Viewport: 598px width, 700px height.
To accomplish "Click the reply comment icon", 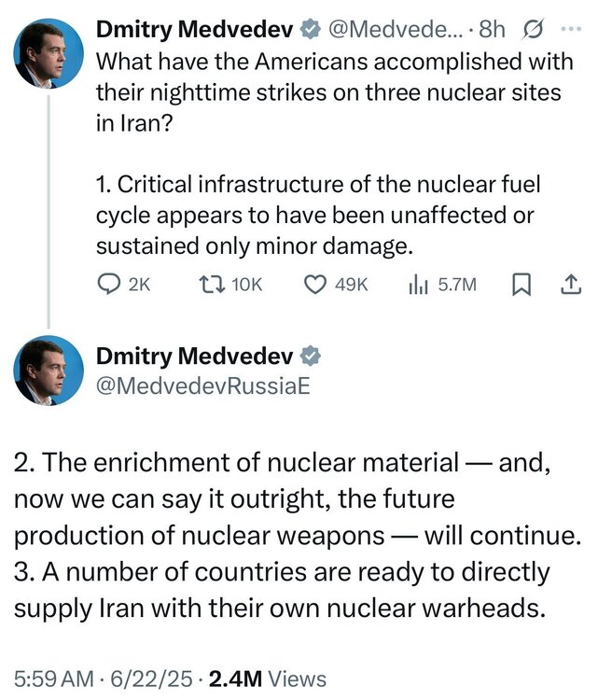I will [x=111, y=285].
